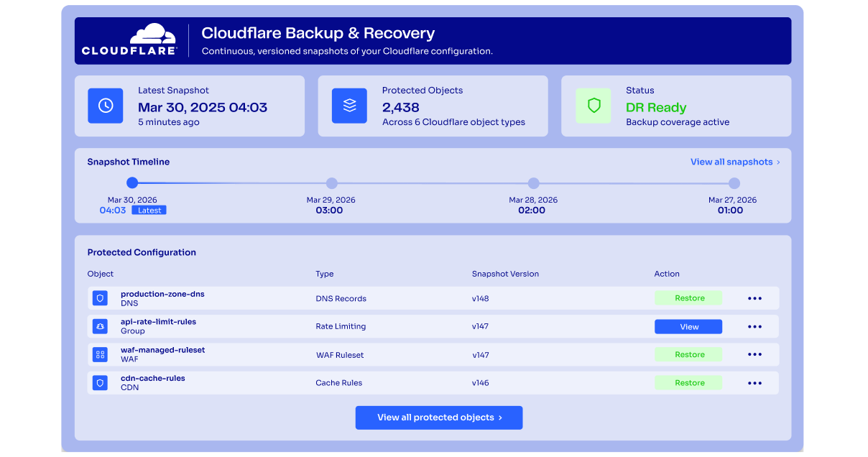Click the Cloudflare Backup & Recovery title
Image resolution: width=868 pixels, height=457 pixels.
318,33
